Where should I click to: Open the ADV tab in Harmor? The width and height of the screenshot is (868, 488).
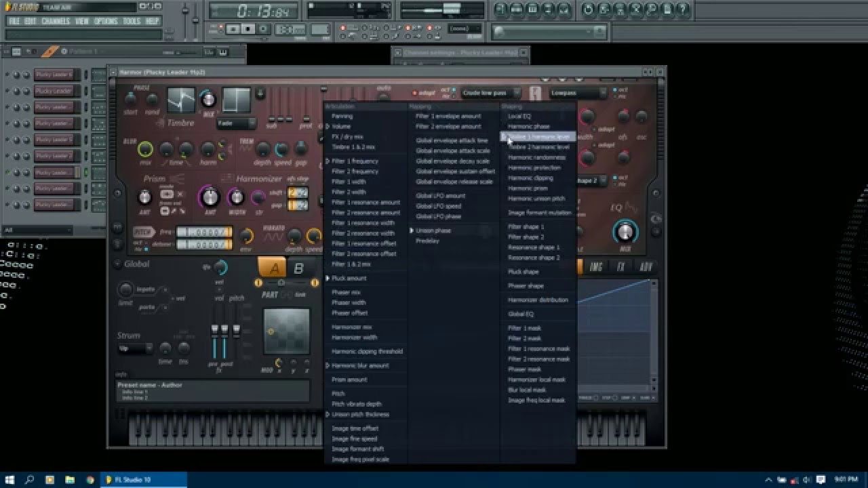[645, 267]
